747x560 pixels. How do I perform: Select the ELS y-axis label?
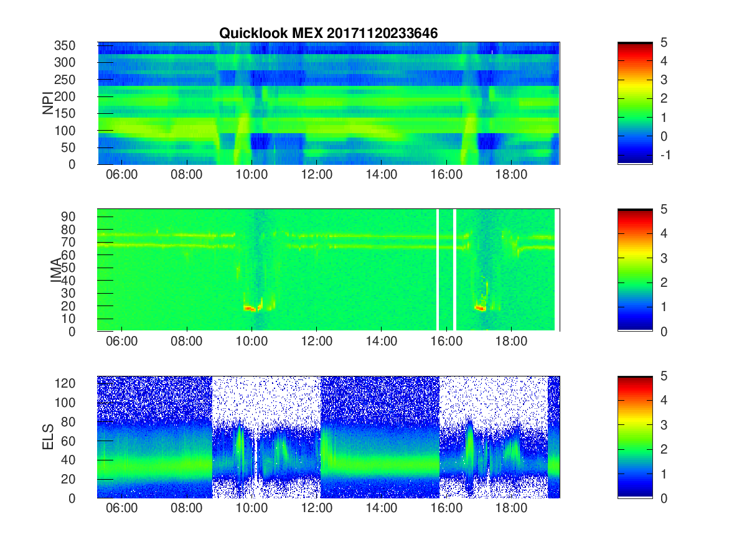47,437
